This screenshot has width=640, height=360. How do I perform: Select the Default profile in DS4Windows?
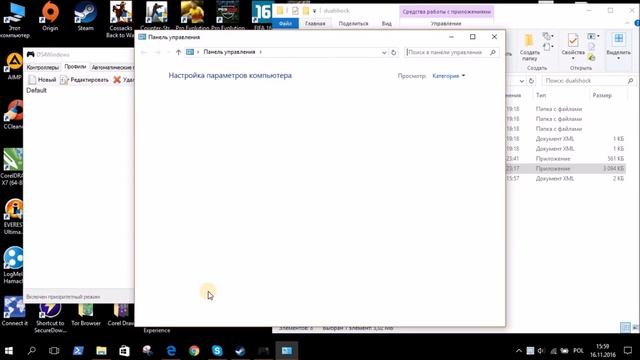[x=36, y=90]
